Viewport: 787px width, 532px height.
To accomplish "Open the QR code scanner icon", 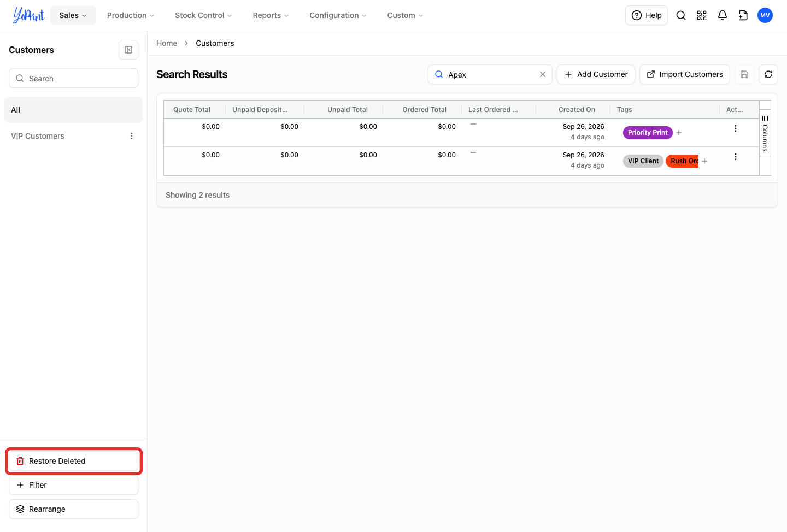I will [702, 15].
